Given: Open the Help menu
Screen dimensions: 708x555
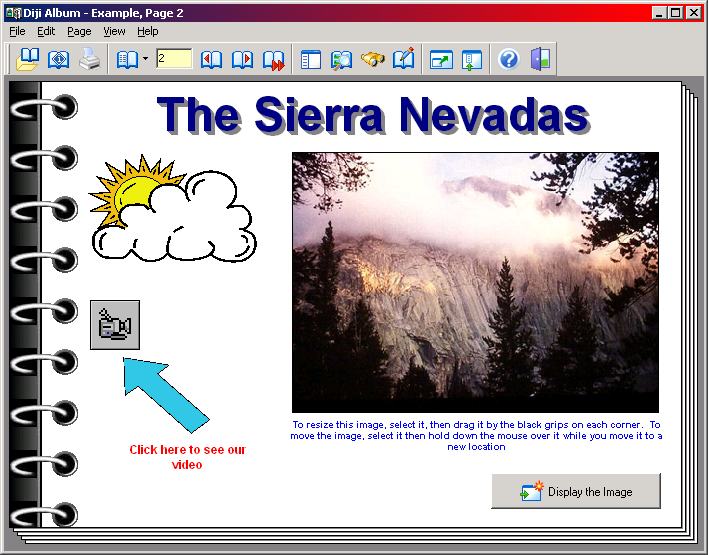Looking at the screenshot, I should coord(147,32).
